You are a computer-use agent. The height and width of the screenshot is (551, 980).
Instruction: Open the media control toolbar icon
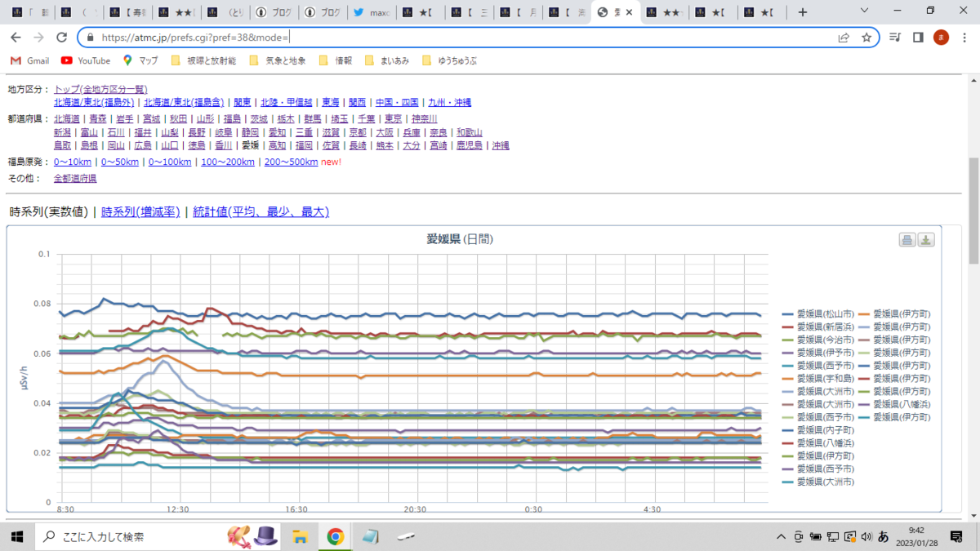pos(896,38)
